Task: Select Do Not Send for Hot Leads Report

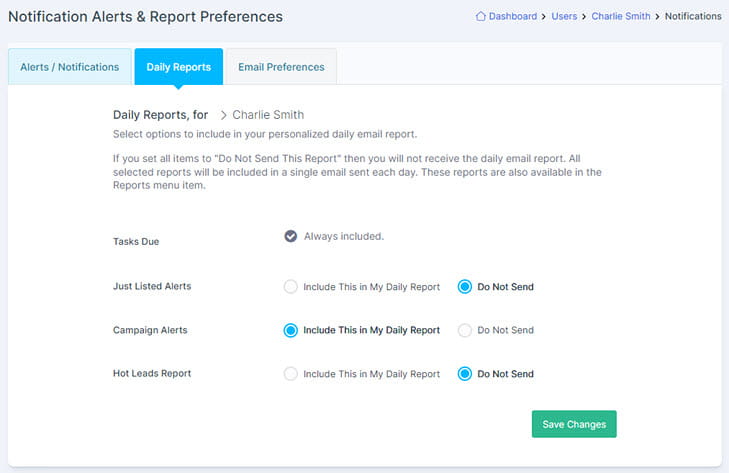Action: coord(464,373)
